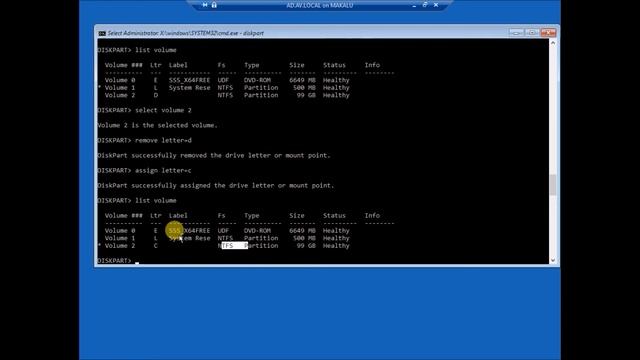Open the cmd.exe system menu icon in title bar
Viewport: 640px width, 360px height.
click(102, 33)
